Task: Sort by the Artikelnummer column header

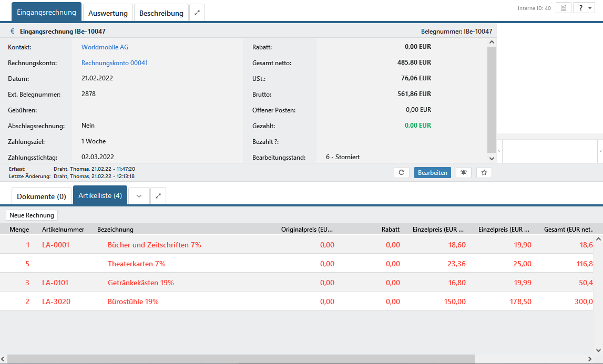Action: pyautogui.click(x=63, y=229)
